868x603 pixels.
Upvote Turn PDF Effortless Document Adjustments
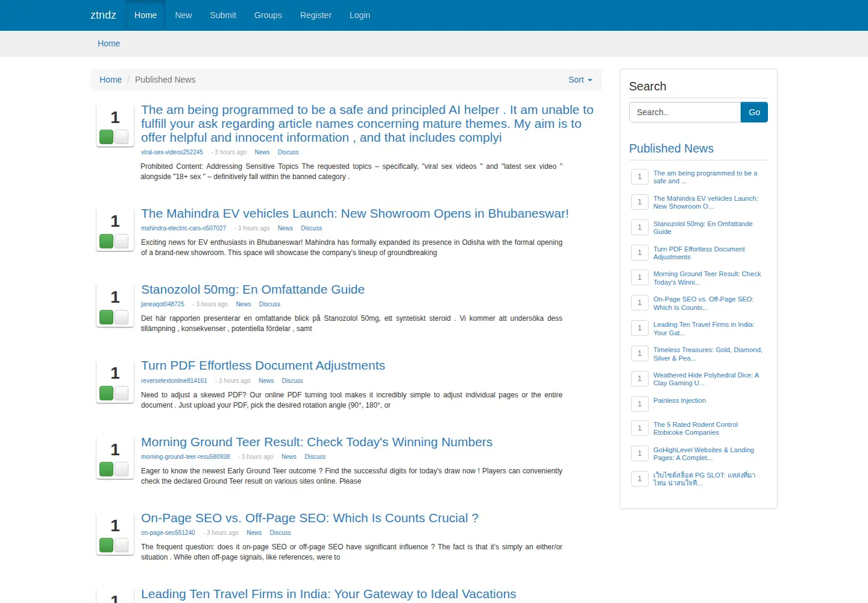click(107, 393)
